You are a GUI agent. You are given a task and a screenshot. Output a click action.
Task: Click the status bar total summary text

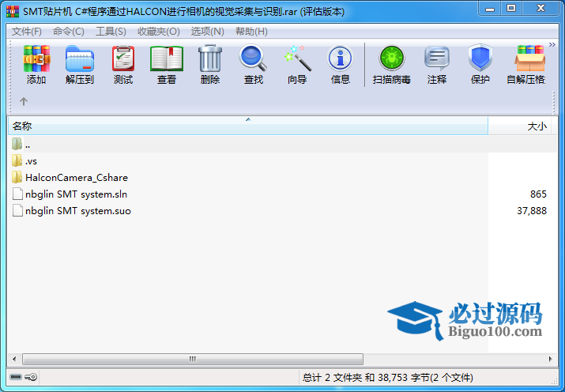(x=388, y=377)
